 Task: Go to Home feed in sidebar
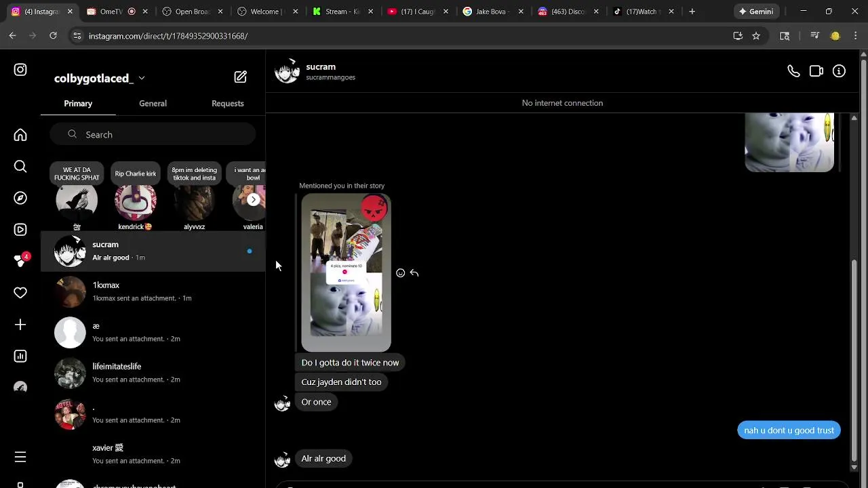pyautogui.click(x=20, y=135)
